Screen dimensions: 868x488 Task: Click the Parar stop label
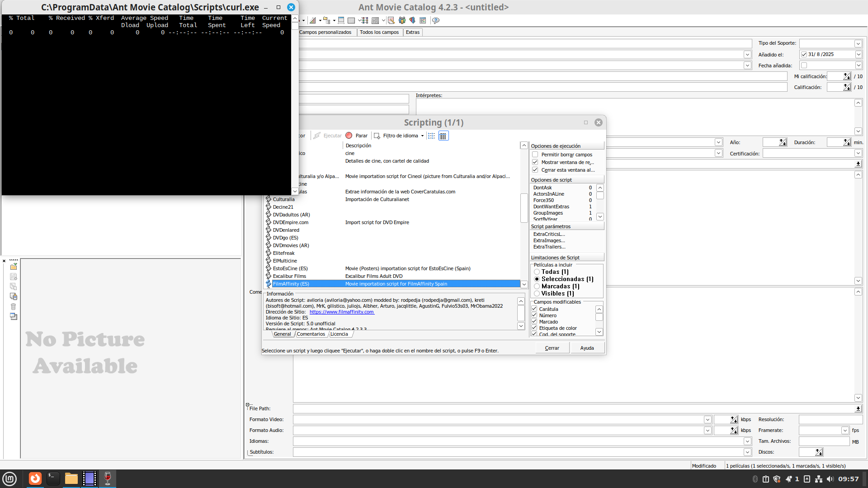point(361,136)
